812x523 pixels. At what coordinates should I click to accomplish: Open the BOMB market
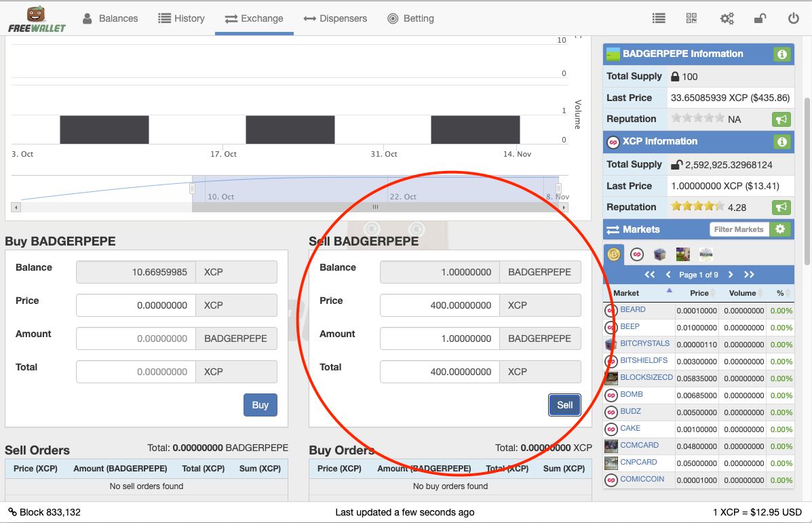(x=632, y=395)
